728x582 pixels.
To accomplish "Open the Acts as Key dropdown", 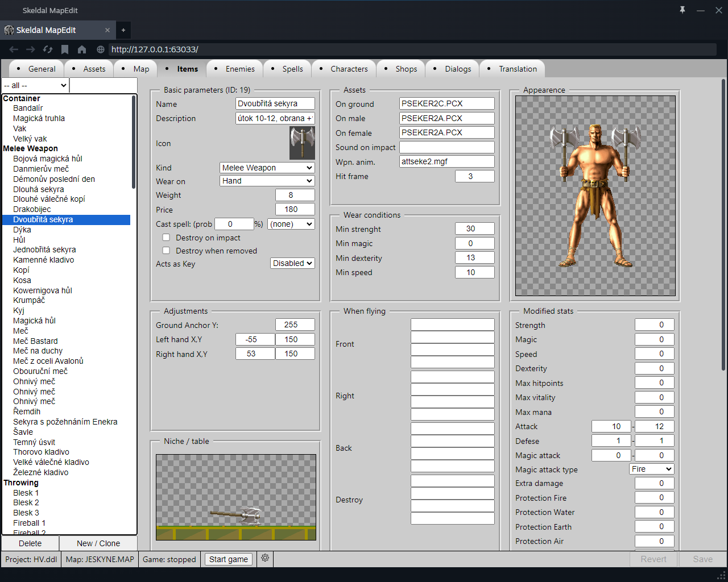I will click(x=292, y=263).
